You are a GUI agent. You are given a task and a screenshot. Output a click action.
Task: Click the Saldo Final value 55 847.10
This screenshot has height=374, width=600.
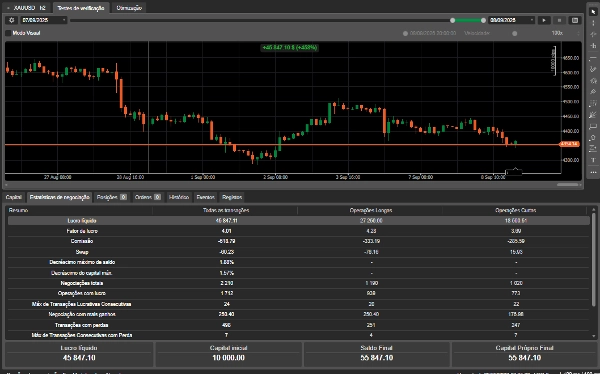click(x=377, y=358)
